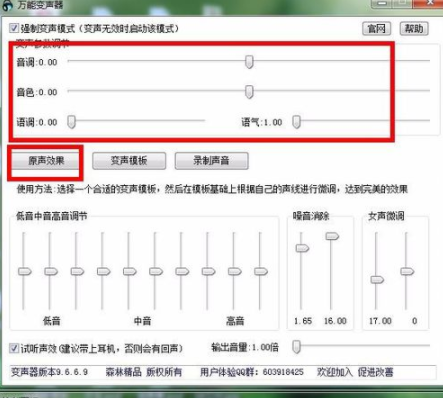Click the 噪音消除 group title
Image resolution: width=443 pixels, height=398 pixels.
311,216
